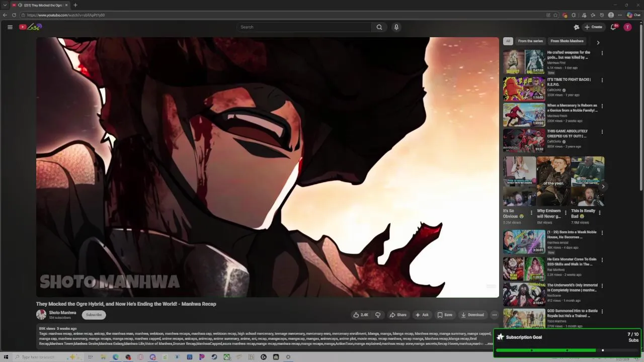
Task: Open options for 'He crafted weapons' video
Action: [602, 53]
